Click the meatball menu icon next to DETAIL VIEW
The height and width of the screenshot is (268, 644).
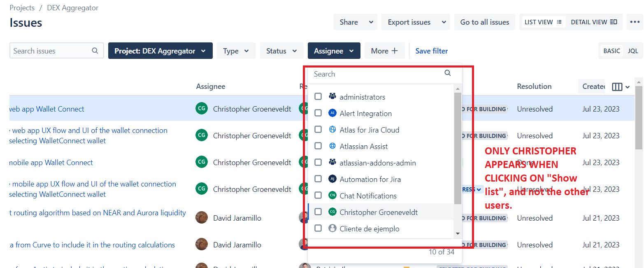pos(635,22)
